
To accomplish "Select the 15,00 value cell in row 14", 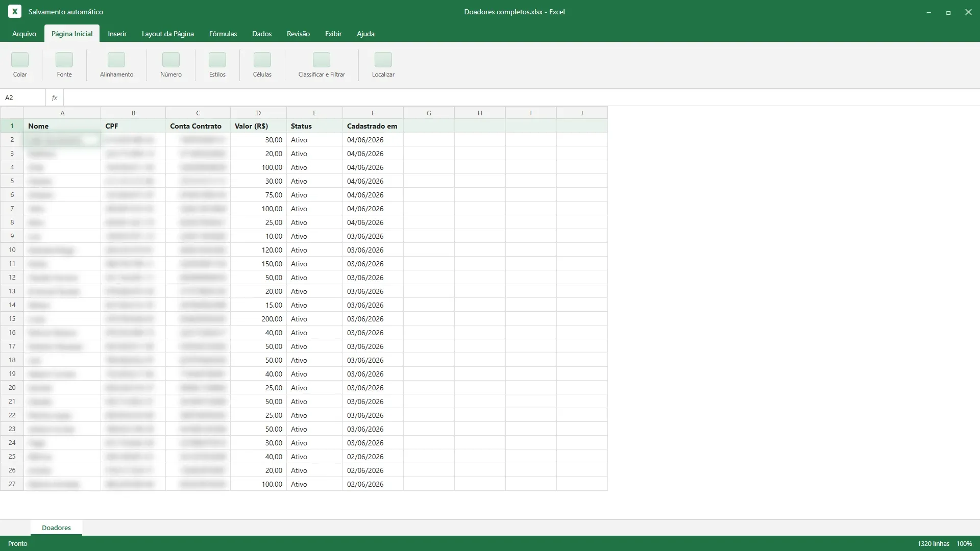I will 258,305.
